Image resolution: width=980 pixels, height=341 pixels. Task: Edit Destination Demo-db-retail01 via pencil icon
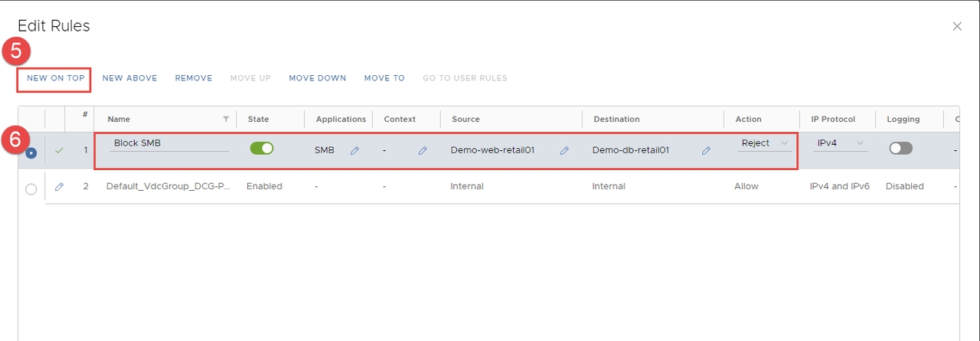(706, 151)
